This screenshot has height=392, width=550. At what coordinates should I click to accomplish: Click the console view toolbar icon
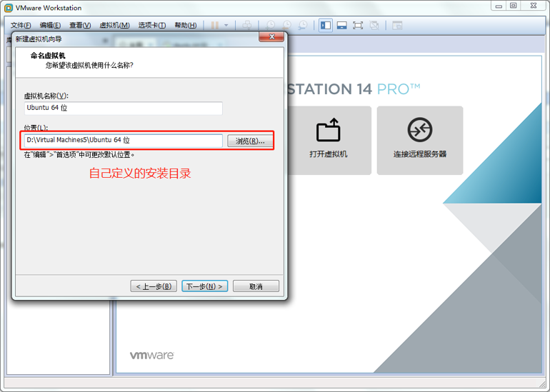[397, 25]
